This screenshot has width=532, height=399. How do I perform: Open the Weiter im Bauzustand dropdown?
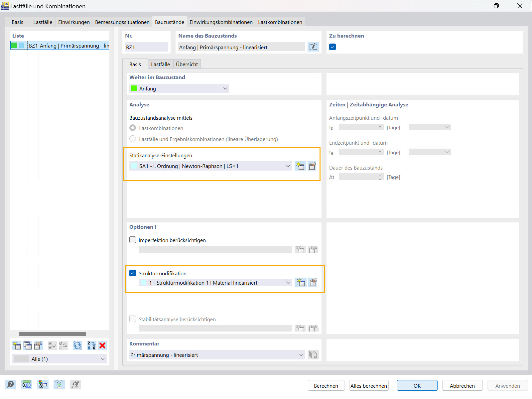[179, 88]
